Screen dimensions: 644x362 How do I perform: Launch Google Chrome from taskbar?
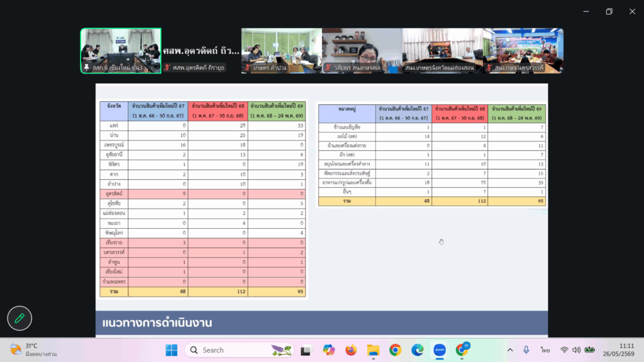click(x=395, y=350)
